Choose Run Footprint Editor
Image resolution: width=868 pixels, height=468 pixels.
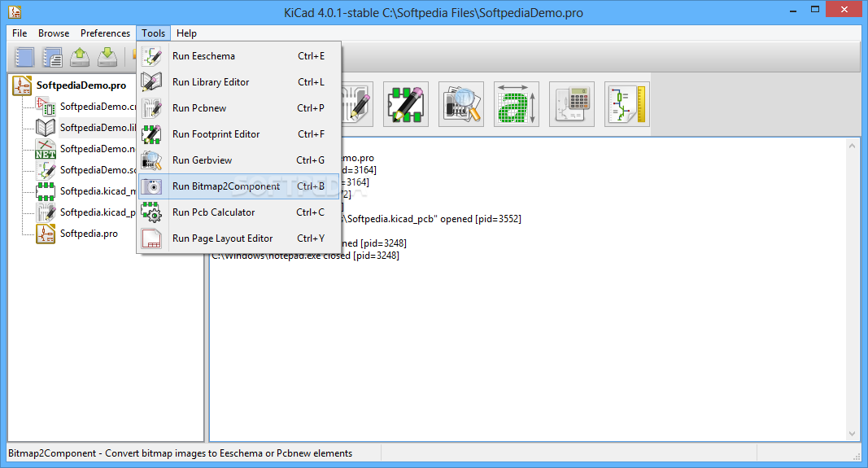click(238, 134)
